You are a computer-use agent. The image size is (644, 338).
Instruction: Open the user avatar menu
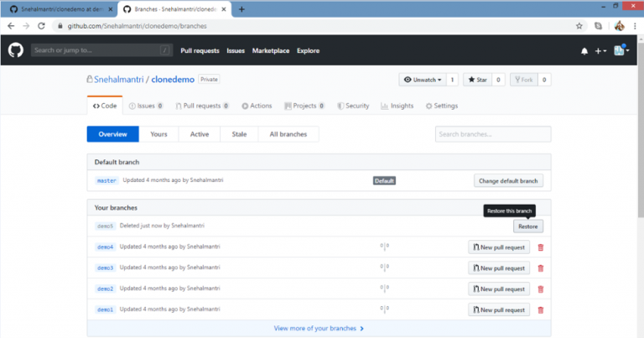pyautogui.click(x=621, y=51)
